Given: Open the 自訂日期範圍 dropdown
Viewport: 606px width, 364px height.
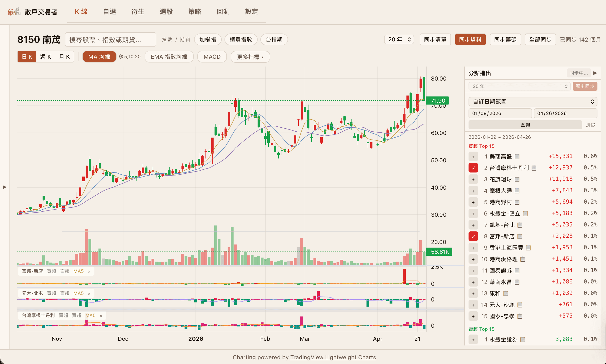Looking at the screenshot, I should [533, 102].
